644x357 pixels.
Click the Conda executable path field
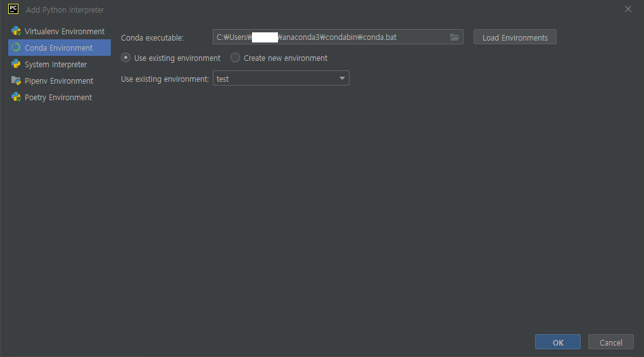(338, 37)
